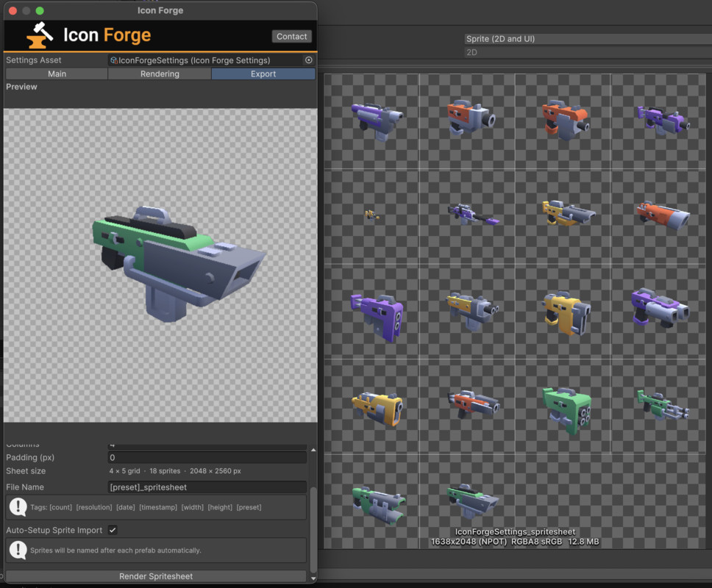Select green minigun sprite, fourth row last
712x588 pixels.
[x=663, y=405]
